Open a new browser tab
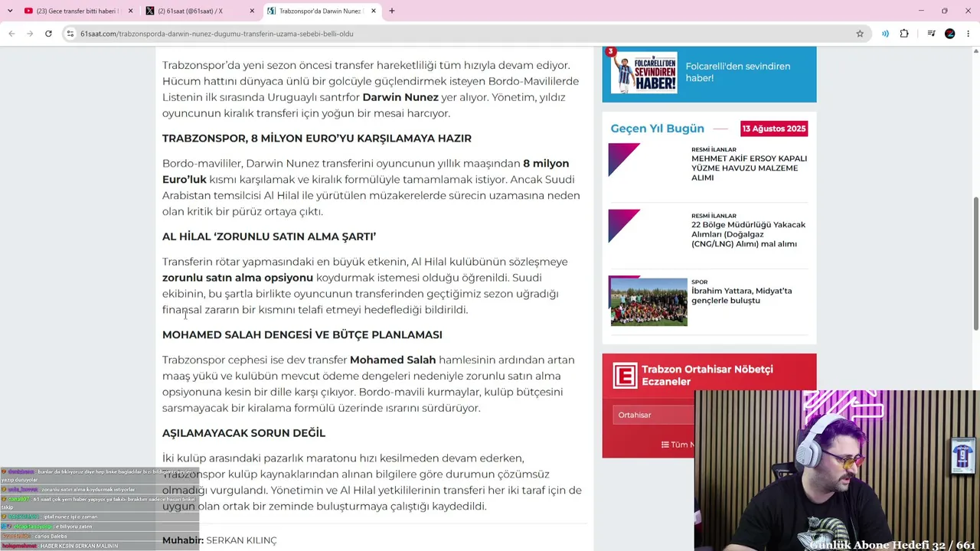Viewport: 980px width, 551px height. [x=392, y=11]
